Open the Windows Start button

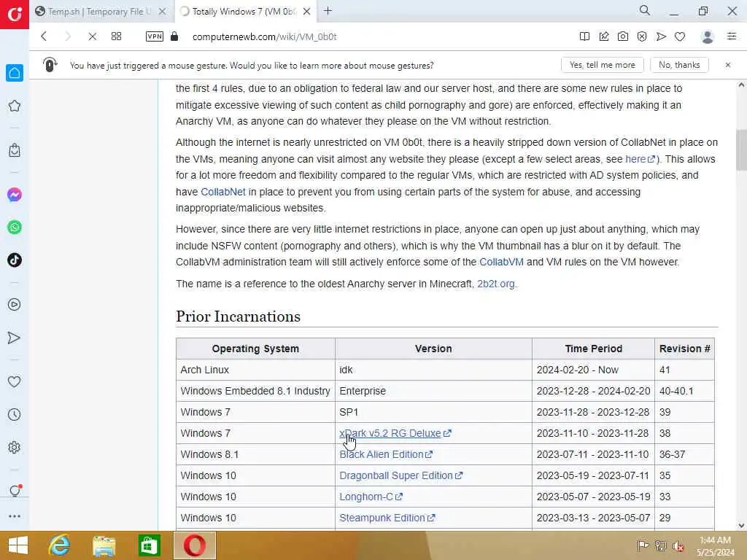[x=18, y=545]
